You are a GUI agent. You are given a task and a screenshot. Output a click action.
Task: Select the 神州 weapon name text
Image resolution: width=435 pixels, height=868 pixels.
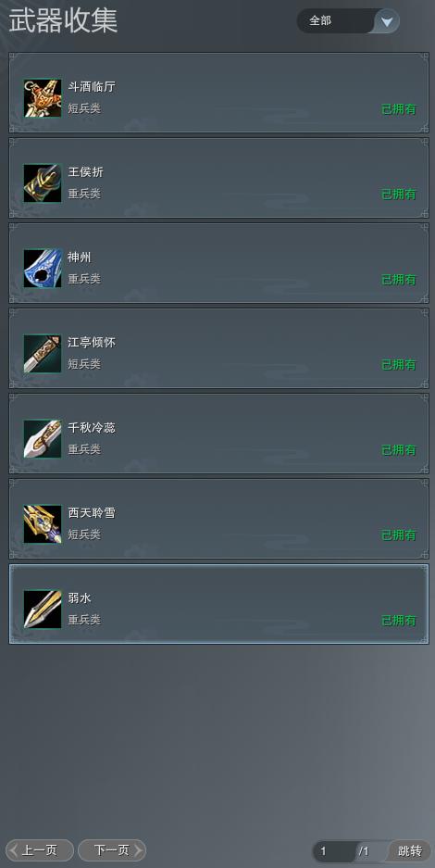click(80, 258)
